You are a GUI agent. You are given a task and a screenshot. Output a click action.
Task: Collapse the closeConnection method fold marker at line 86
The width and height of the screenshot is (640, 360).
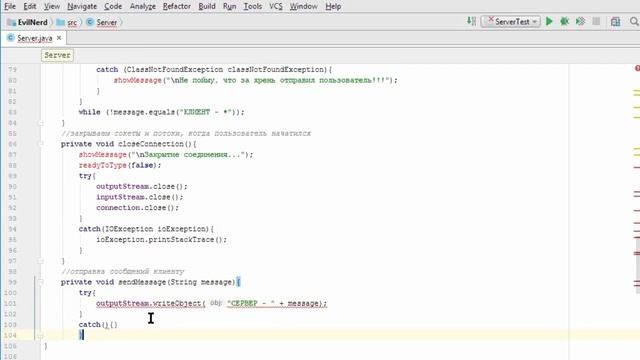40,144
